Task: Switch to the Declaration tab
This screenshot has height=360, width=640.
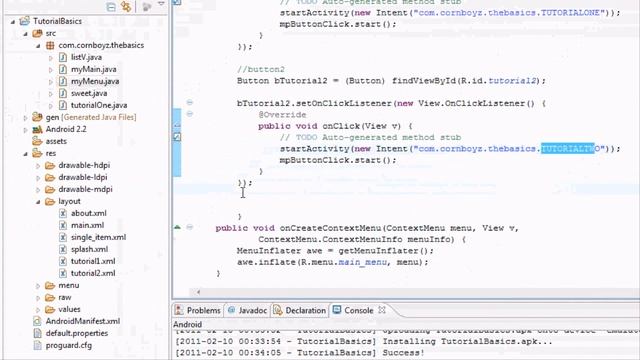Action: click(300, 310)
